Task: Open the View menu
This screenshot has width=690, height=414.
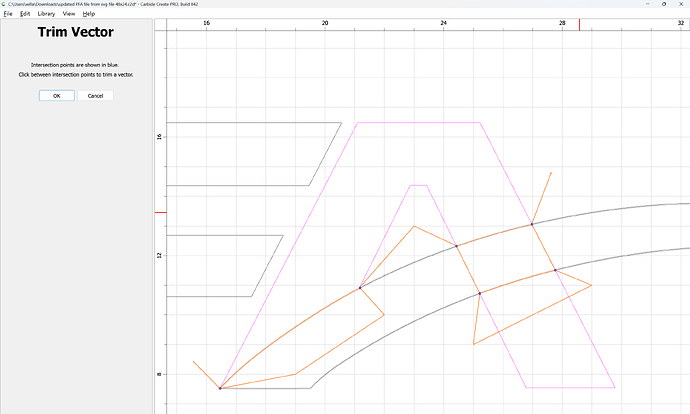Action: (68, 14)
